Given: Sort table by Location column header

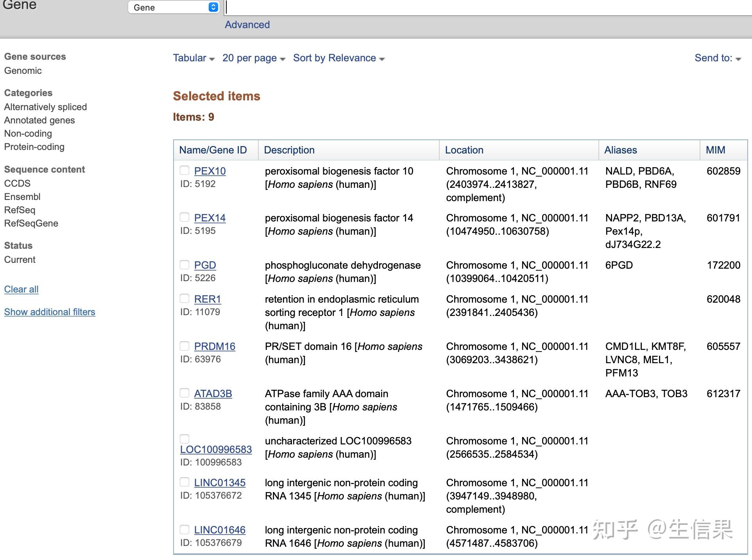Looking at the screenshot, I should point(464,150).
